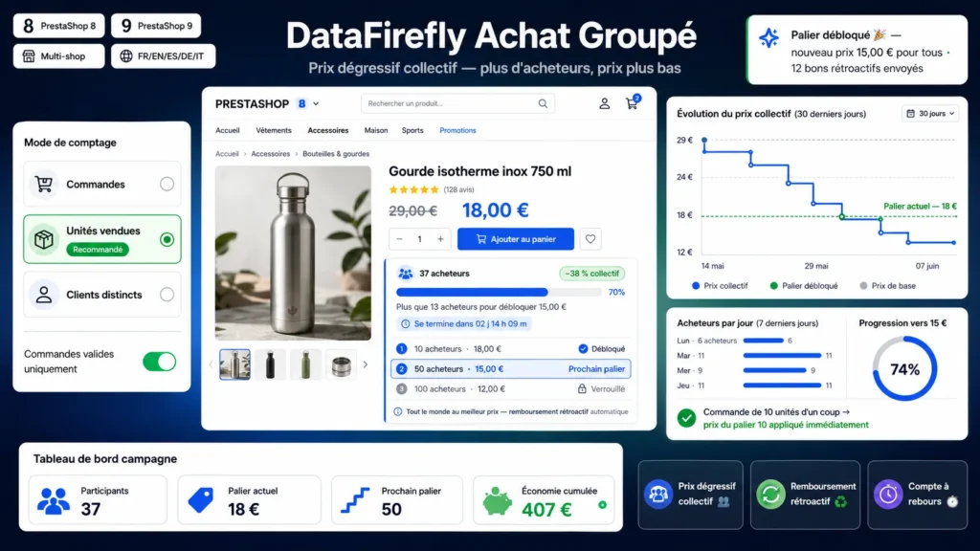Select the bottle cap thumbnail
980x551 pixels.
click(342, 364)
